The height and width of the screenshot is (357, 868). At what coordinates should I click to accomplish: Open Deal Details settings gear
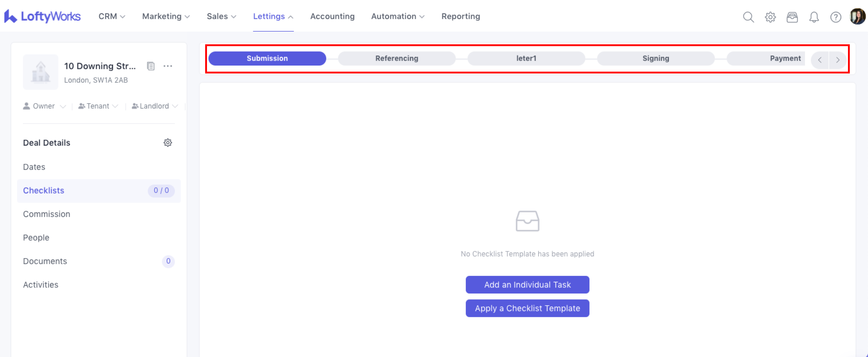[168, 143]
